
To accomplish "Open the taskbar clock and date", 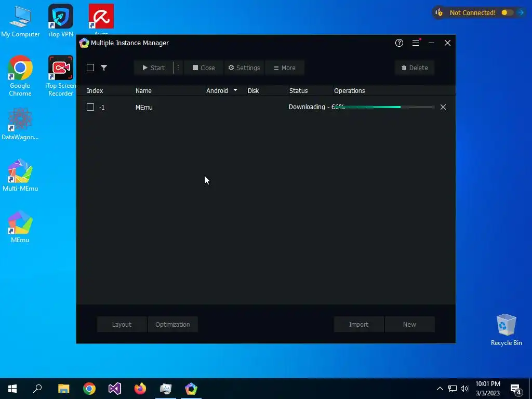I will (487, 389).
